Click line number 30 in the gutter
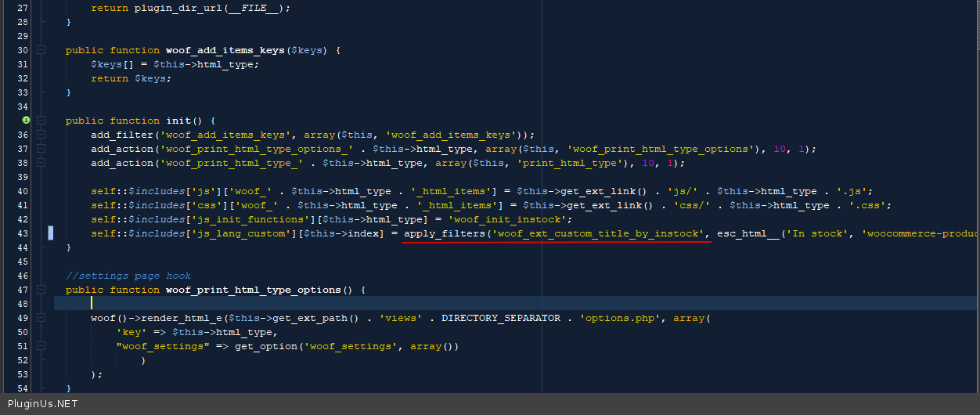 coord(22,50)
